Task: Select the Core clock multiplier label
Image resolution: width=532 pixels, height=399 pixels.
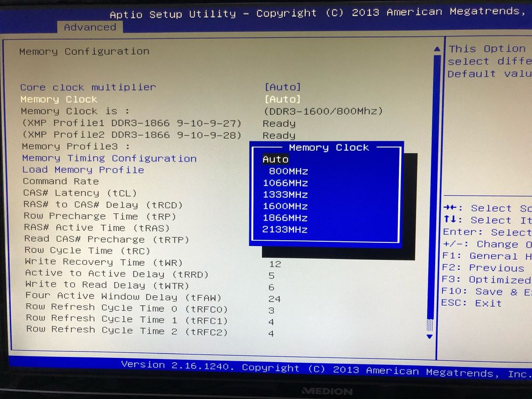Action: (88, 87)
